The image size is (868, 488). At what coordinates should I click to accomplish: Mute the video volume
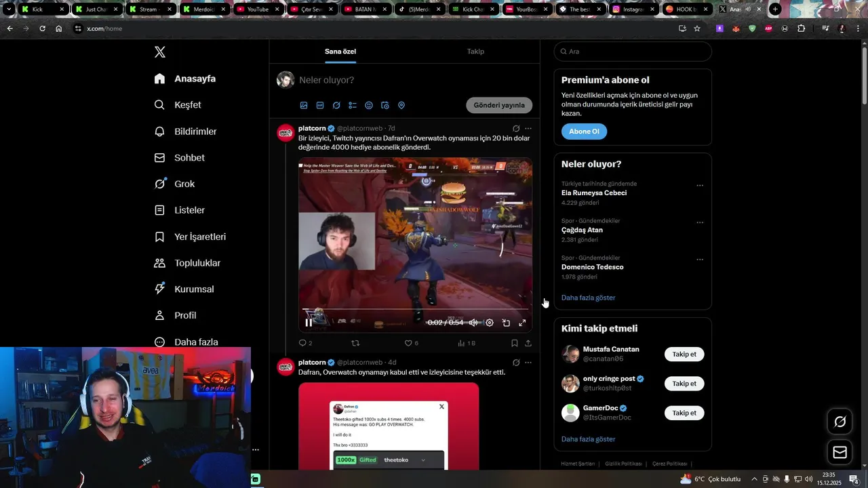473,323
